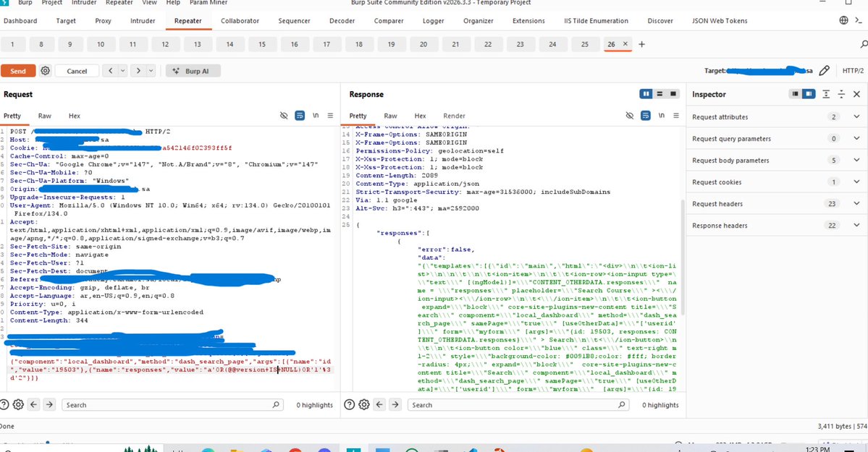Switch Response view to Hex
Viewport: 868px width, 452px height.
click(x=420, y=116)
